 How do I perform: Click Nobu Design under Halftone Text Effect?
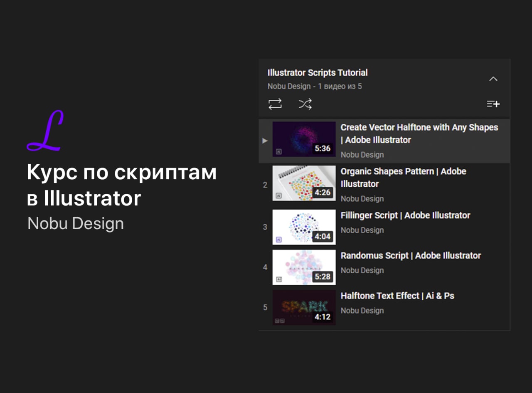pos(362,311)
